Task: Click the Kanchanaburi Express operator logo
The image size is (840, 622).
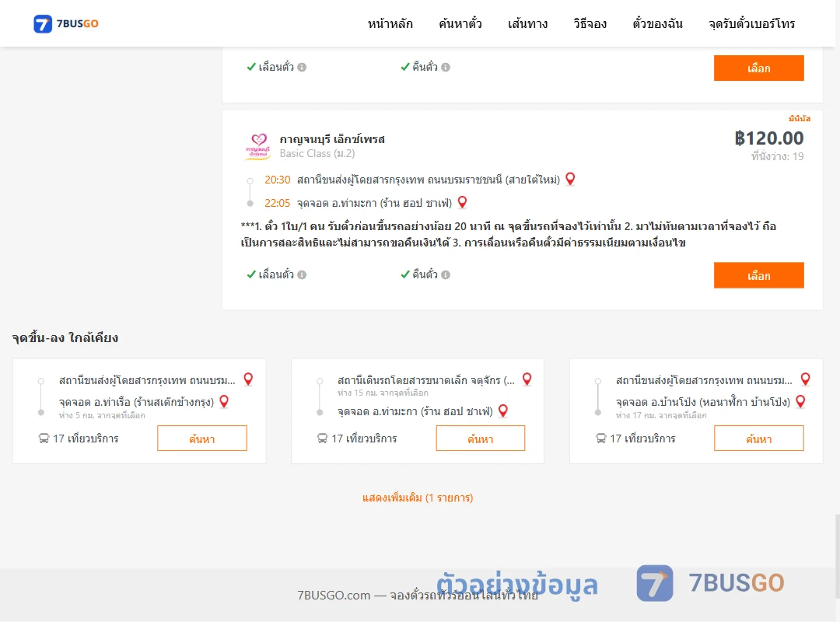Action: pyautogui.click(x=259, y=146)
